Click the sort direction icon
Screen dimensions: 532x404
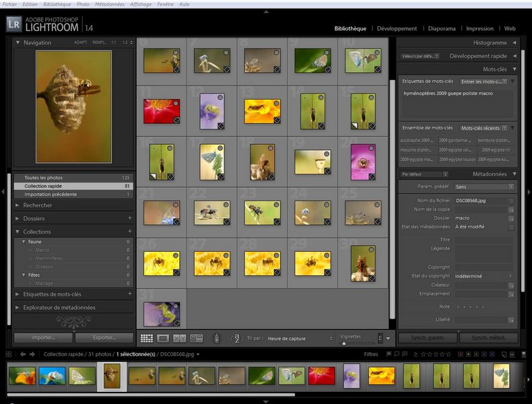click(x=236, y=338)
